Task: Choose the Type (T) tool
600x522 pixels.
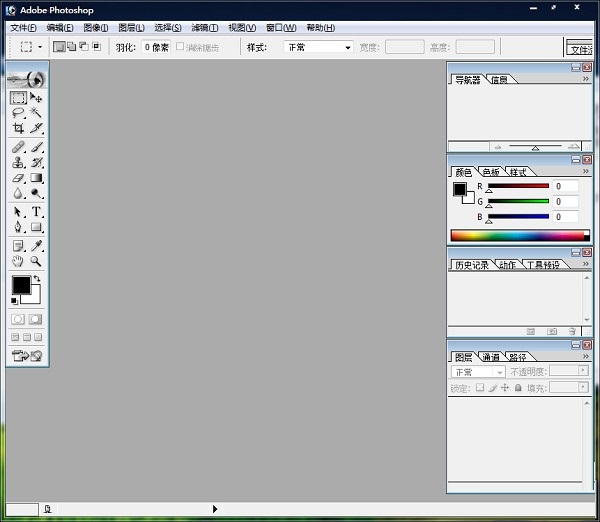Action: click(36, 212)
